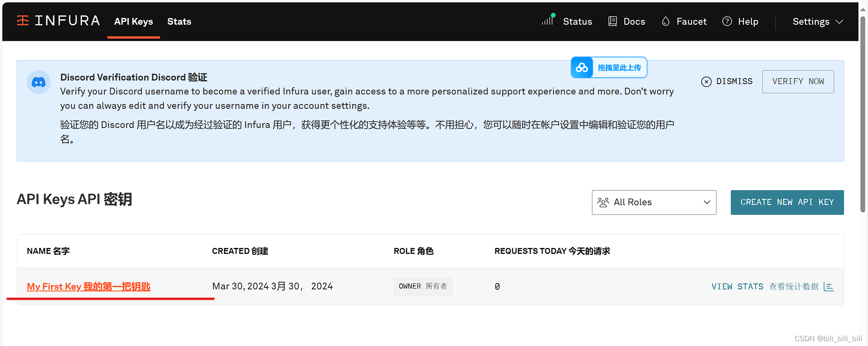Click the Docs book icon
The width and height of the screenshot is (868, 346).
point(612,21)
